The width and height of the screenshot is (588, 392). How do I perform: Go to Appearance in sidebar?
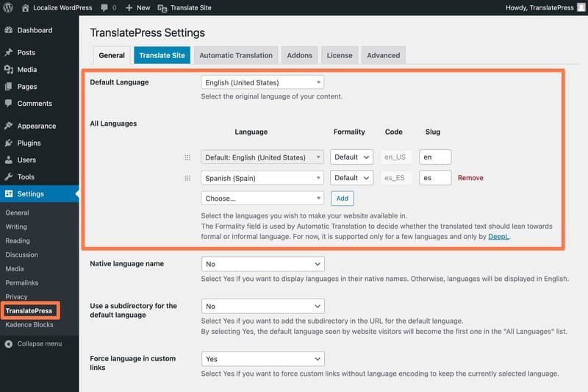click(36, 126)
